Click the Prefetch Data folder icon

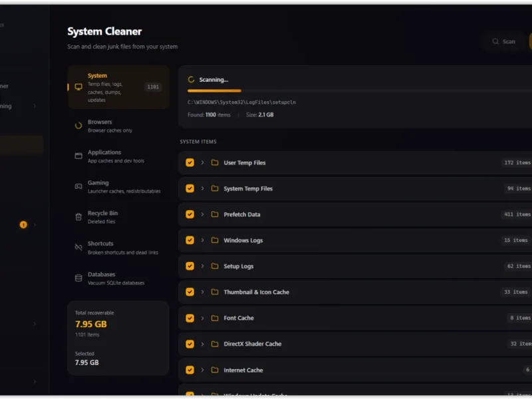click(215, 214)
